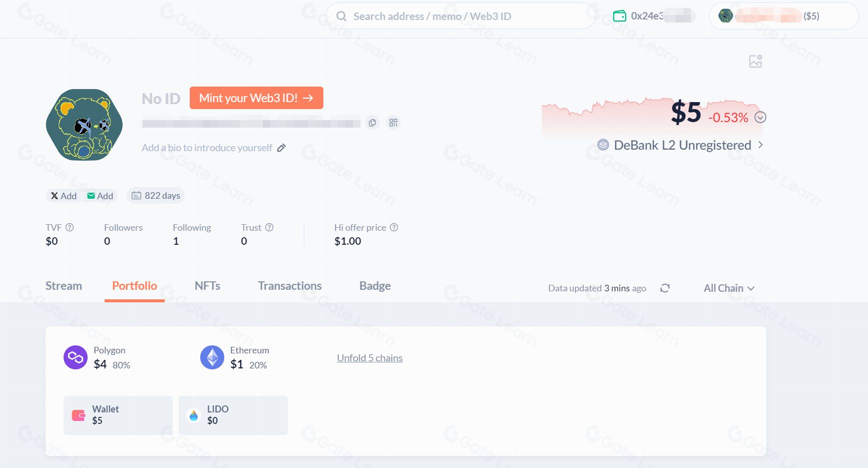868x468 pixels.
Task: Click the TVF help question icon
Action: coord(70,227)
